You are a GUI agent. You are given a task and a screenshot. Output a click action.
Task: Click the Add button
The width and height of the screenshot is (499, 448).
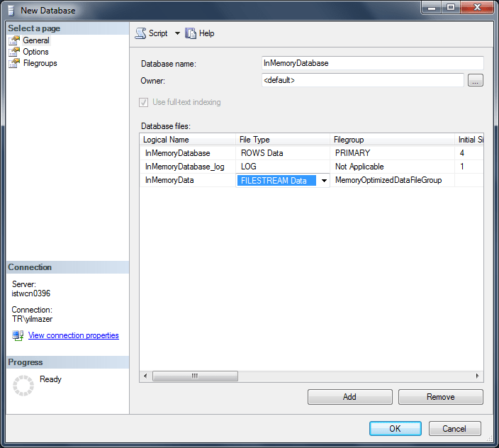[349, 397]
